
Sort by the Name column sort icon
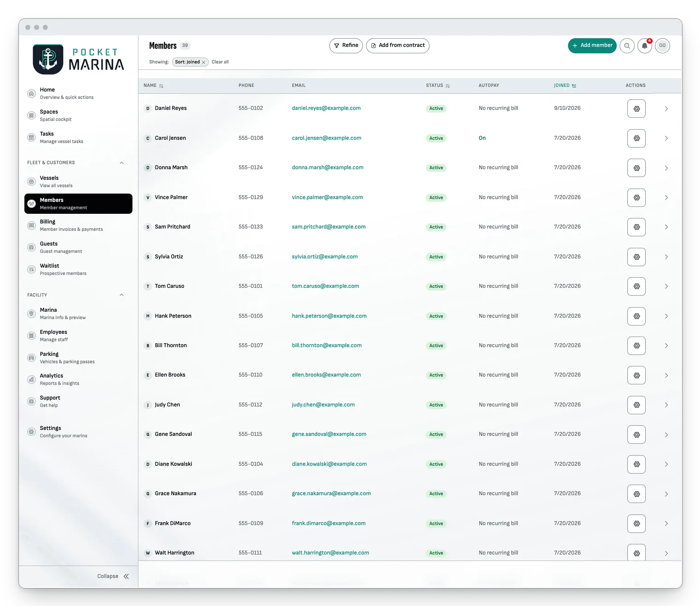point(161,86)
